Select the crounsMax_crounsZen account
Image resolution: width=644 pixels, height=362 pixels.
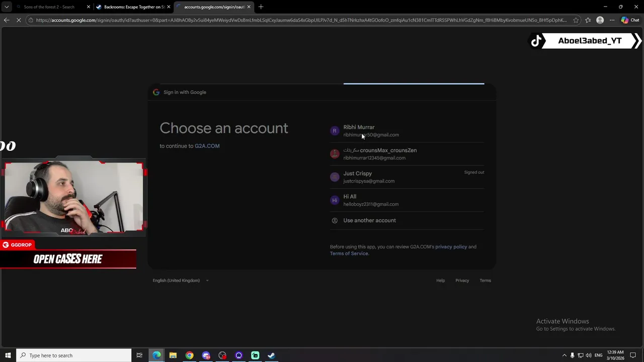tap(407, 154)
